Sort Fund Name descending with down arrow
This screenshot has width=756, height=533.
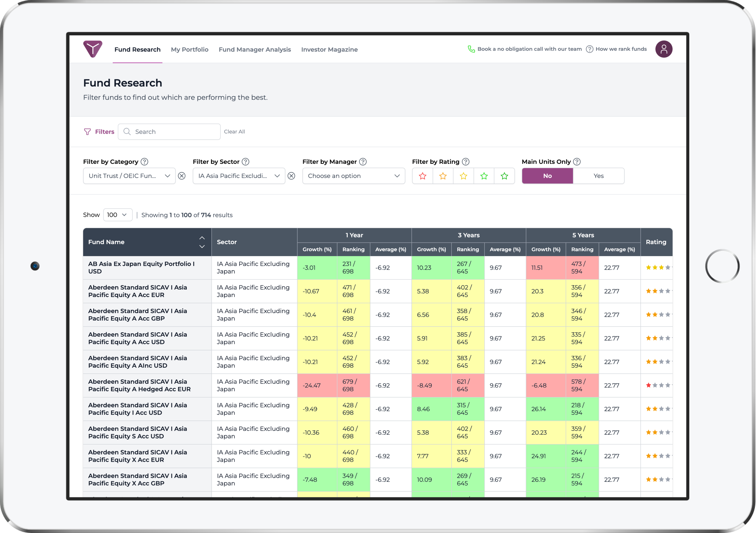202,247
